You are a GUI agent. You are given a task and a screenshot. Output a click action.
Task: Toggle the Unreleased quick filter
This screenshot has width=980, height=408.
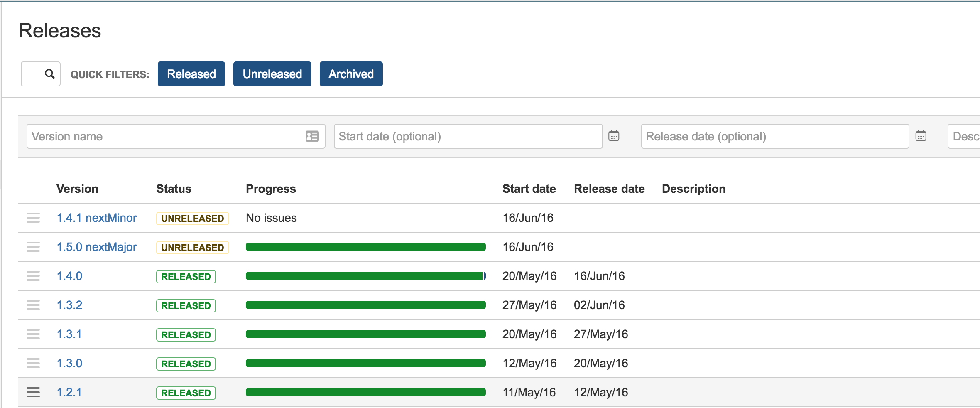tap(272, 74)
